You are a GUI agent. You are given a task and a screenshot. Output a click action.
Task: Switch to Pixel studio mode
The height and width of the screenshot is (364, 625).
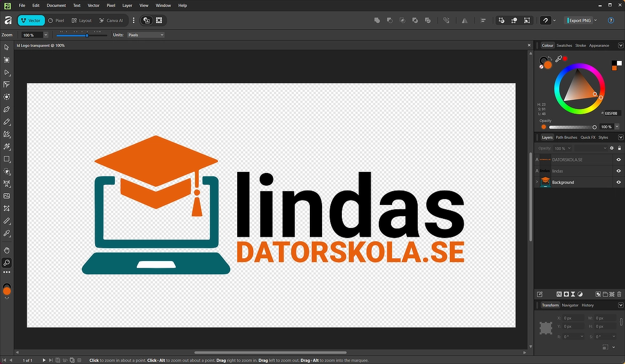[56, 20]
